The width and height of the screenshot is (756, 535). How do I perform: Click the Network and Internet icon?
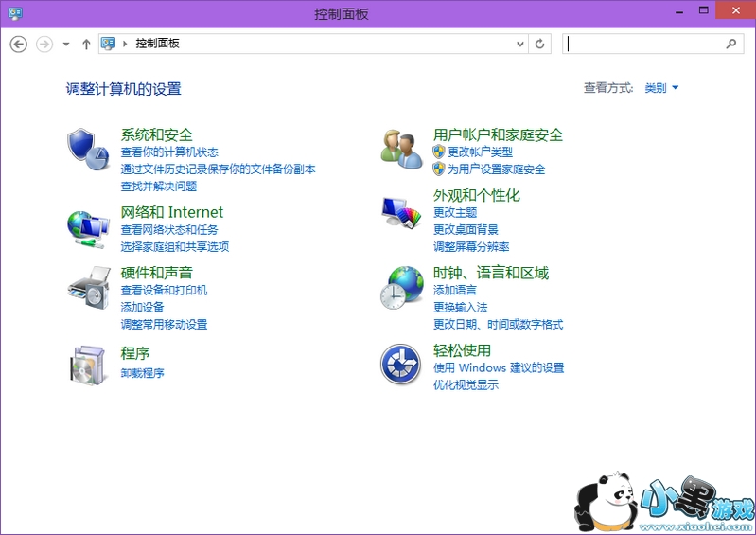(x=88, y=227)
